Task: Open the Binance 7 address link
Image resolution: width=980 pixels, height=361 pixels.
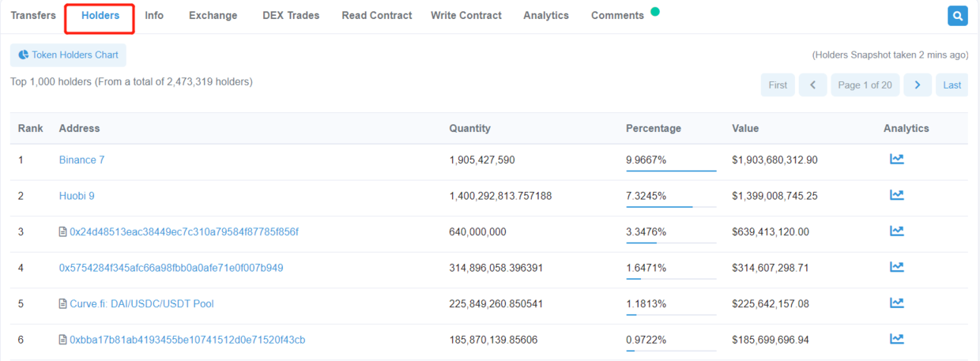Action: click(81, 160)
